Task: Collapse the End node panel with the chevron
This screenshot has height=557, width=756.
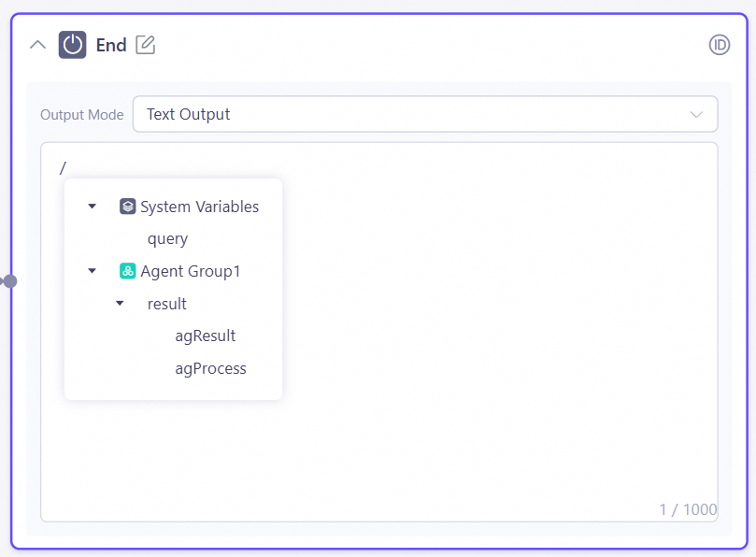Action: pyautogui.click(x=37, y=45)
